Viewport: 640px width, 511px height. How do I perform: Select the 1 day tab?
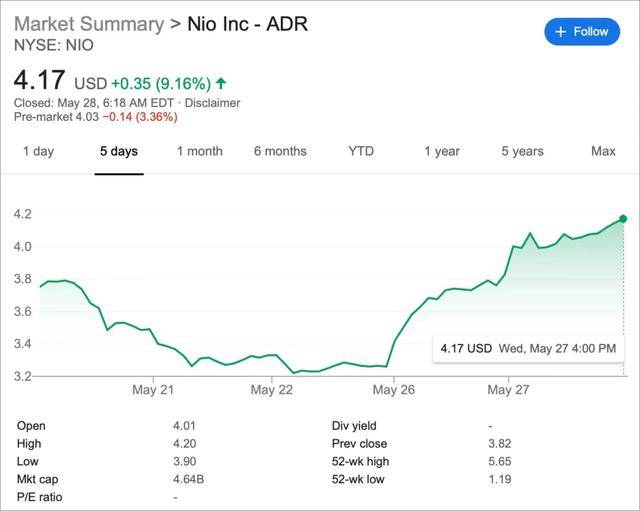[x=38, y=151]
